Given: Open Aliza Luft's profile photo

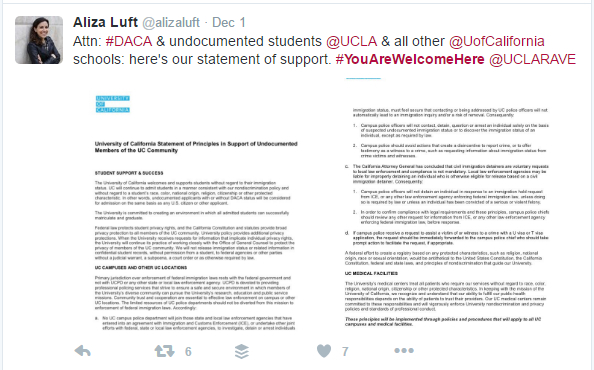Looking at the screenshot, I should (39, 40).
